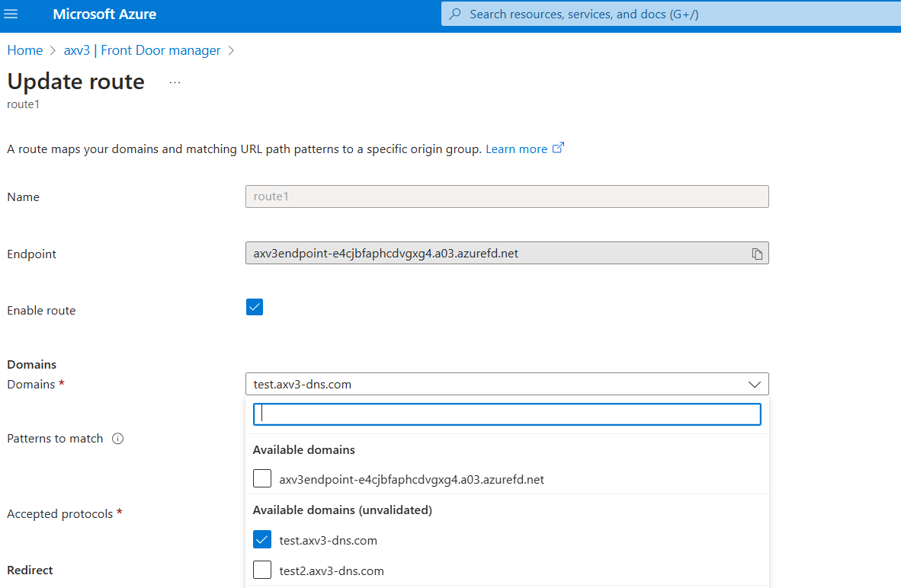Open the external link icon beside Learn more
Image resolution: width=901 pixels, height=588 pixels.
(x=558, y=149)
